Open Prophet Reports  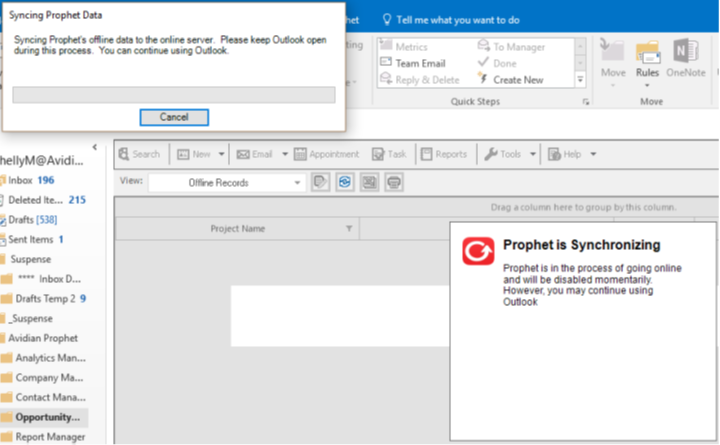point(444,154)
